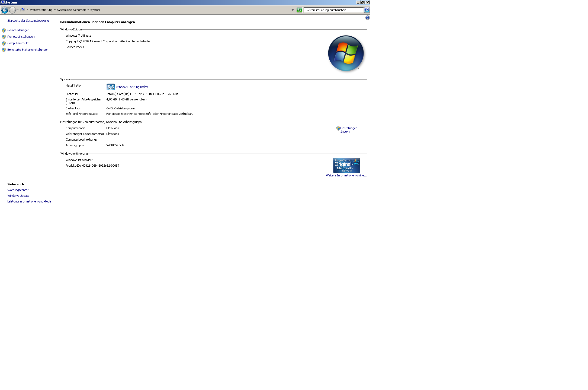Screen dimensions: 588x390
Task: Click the search magnifier icon
Action: coord(367,10)
